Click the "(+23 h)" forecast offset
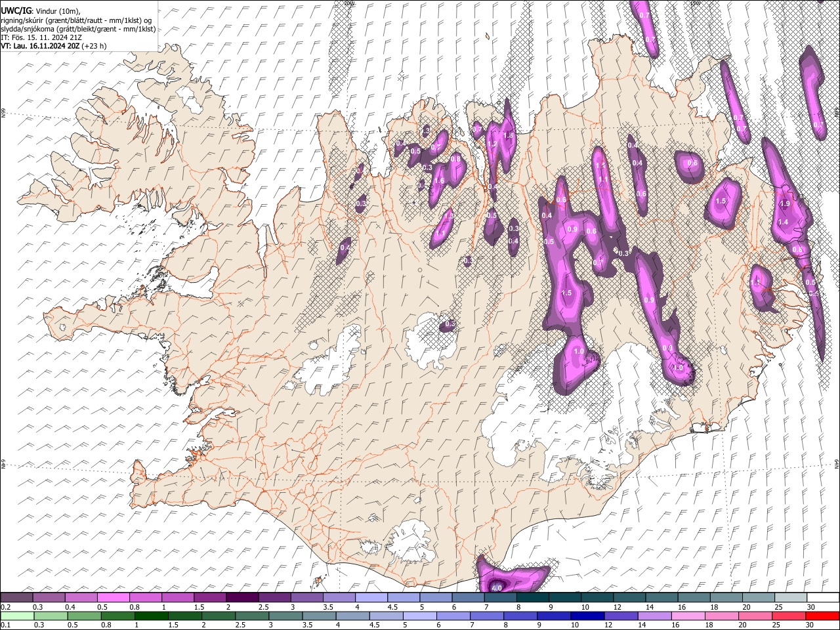Image resolution: width=840 pixels, height=630 pixels. pyautogui.click(x=94, y=46)
